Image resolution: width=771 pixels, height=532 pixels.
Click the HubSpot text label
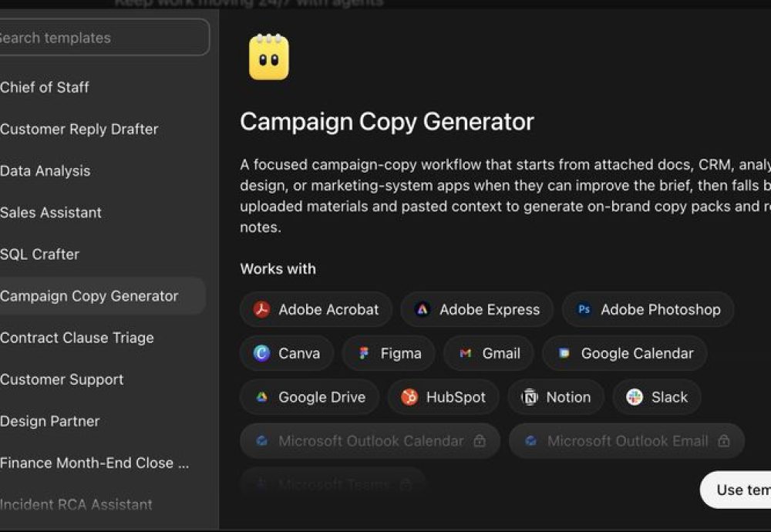[456, 397]
